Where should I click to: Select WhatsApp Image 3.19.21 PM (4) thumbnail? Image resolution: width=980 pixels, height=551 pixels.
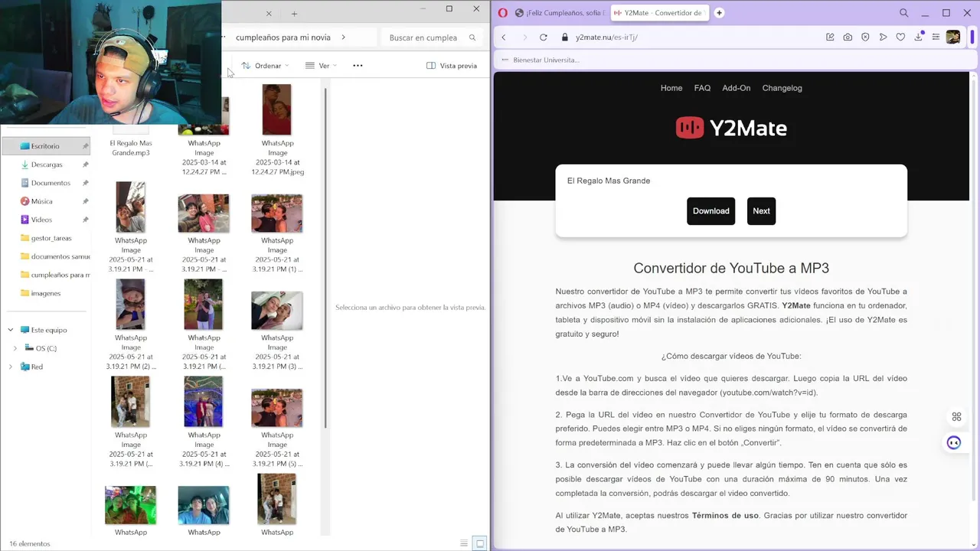click(204, 402)
